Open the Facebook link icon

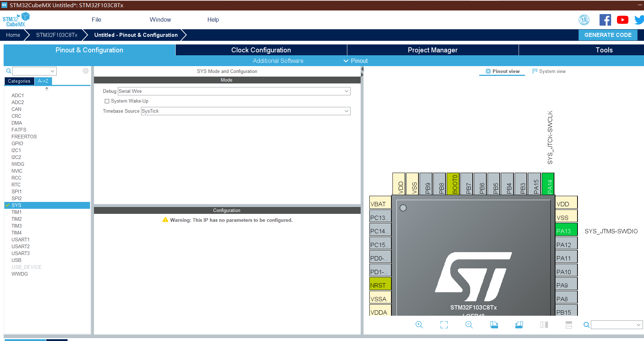click(x=605, y=20)
